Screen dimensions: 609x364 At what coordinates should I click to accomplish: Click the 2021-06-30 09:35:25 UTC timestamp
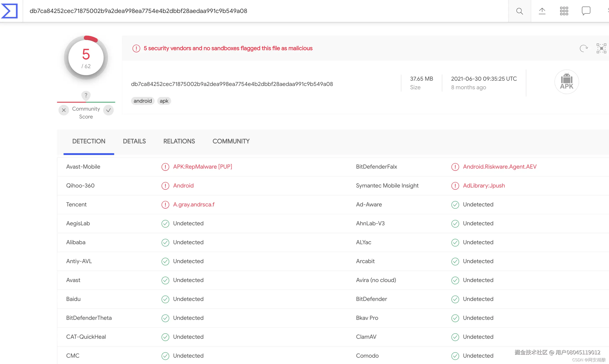(x=484, y=79)
